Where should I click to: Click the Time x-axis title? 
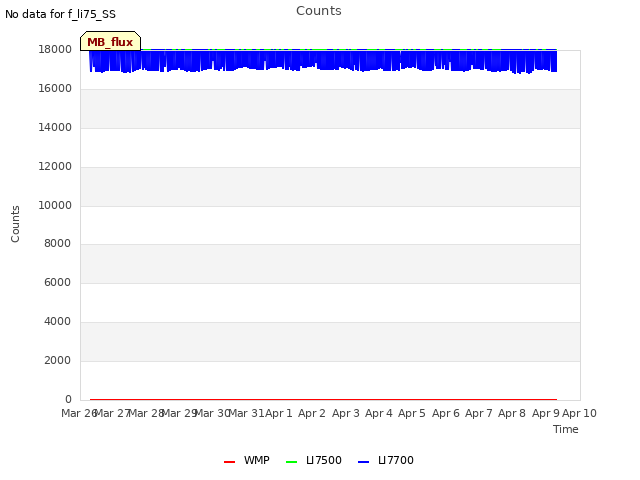coord(566,429)
